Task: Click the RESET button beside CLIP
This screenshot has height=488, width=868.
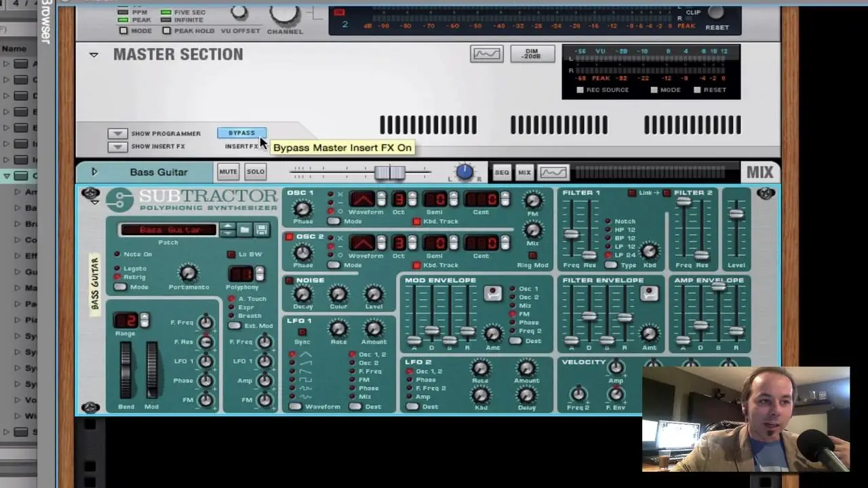Action: tap(716, 12)
